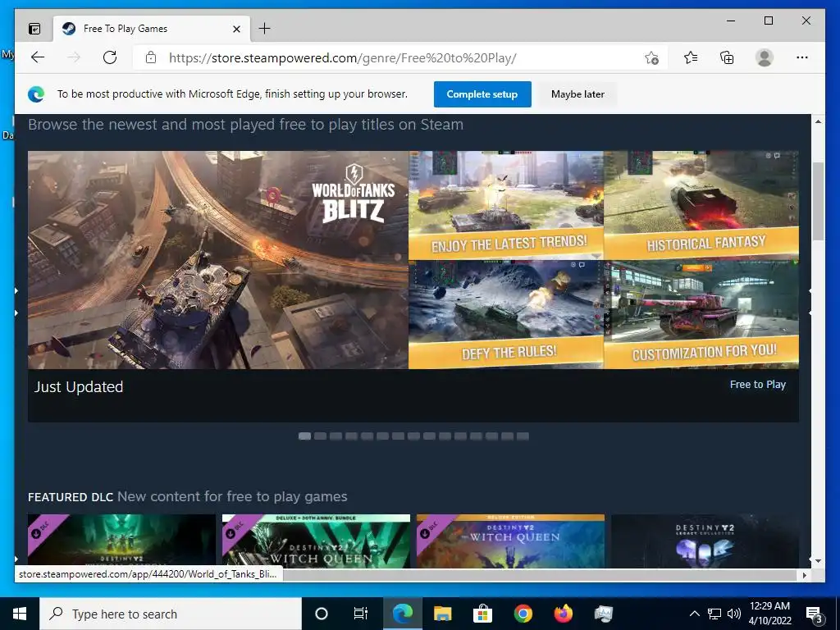Launch Firefox from the taskbar
The height and width of the screenshot is (630, 840).
tap(563, 614)
